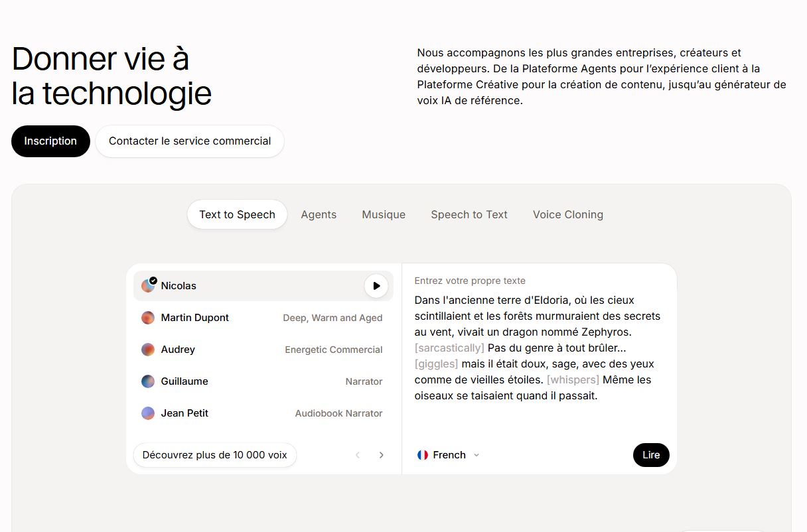The height and width of the screenshot is (532, 807).
Task: Switch to the Voice Cloning tab
Action: pyautogui.click(x=568, y=214)
